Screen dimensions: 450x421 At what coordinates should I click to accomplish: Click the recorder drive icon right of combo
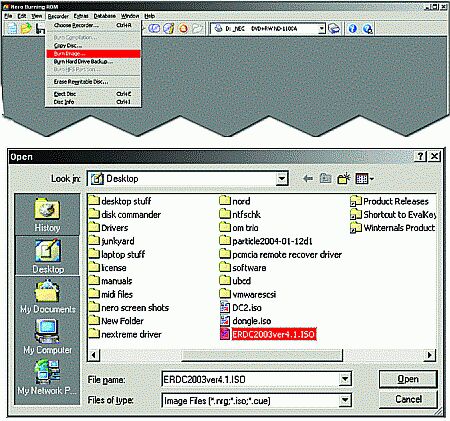pyautogui.click(x=334, y=29)
